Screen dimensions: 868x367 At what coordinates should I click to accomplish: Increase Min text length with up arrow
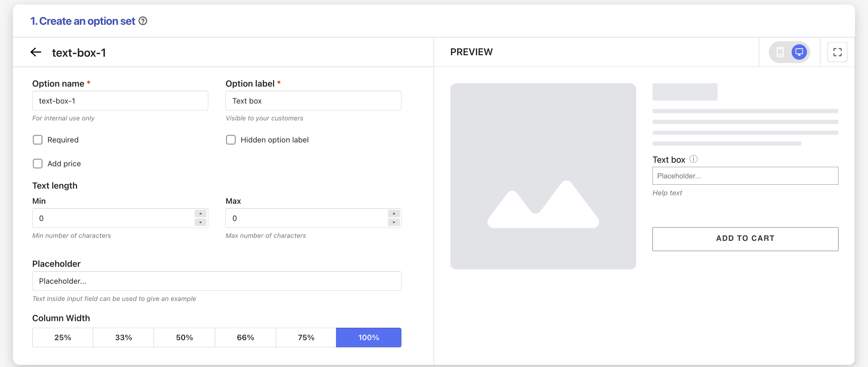pos(200,213)
